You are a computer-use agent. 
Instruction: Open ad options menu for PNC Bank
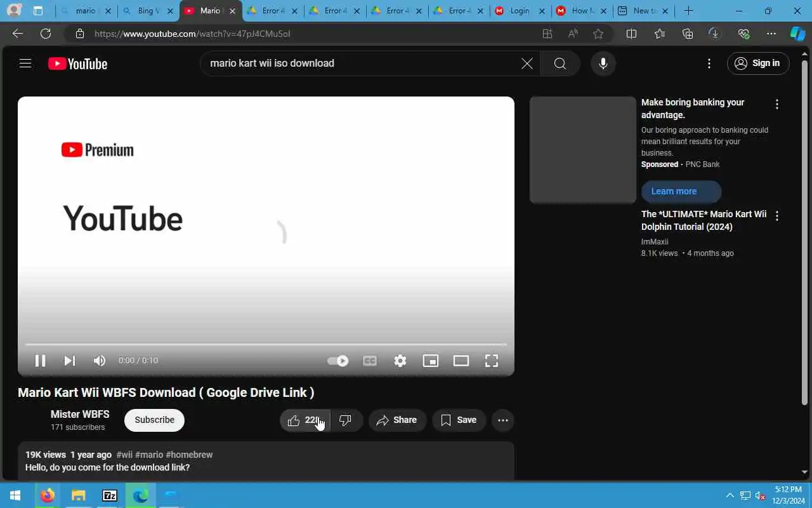tap(777, 104)
